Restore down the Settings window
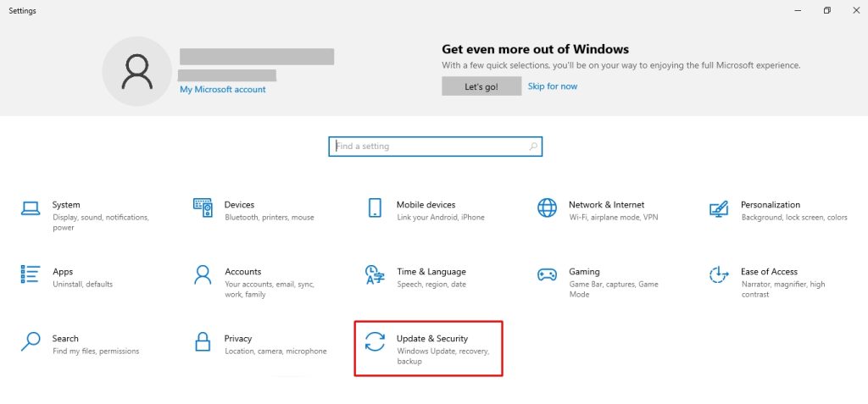 click(x=827, y=10)
